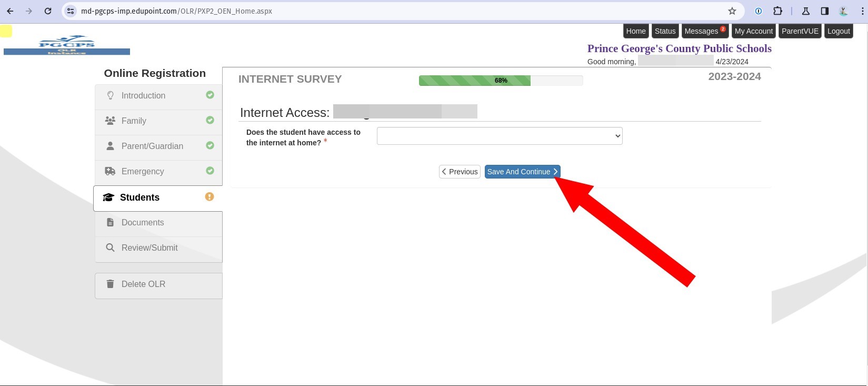
Task: Open the browser side panel icon
Action: (x=824, y=11)
